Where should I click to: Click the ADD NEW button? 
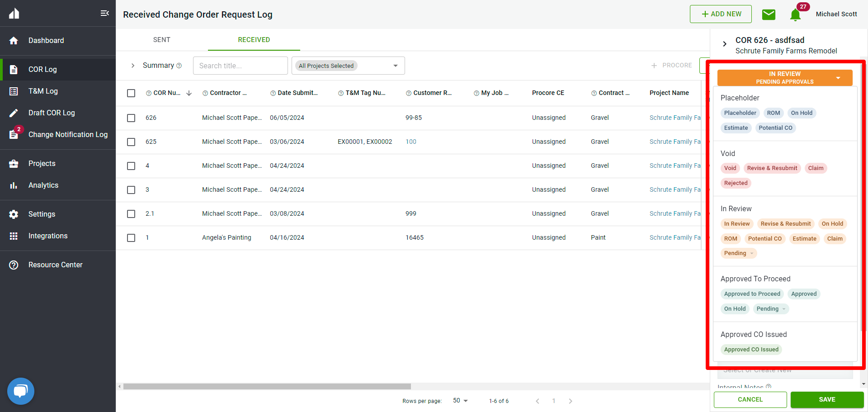pos(721,14)
